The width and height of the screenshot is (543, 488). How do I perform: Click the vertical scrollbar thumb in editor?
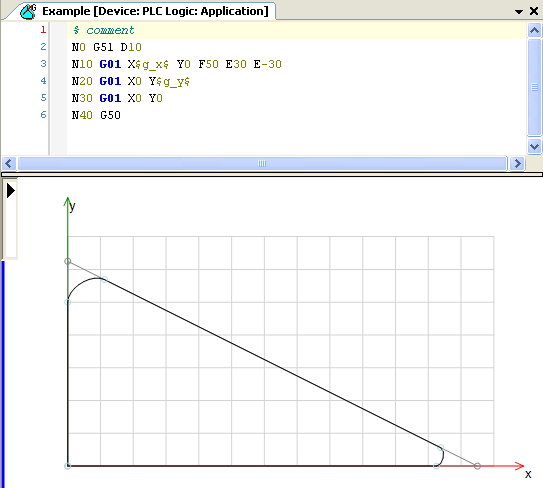tap(534, 87)
